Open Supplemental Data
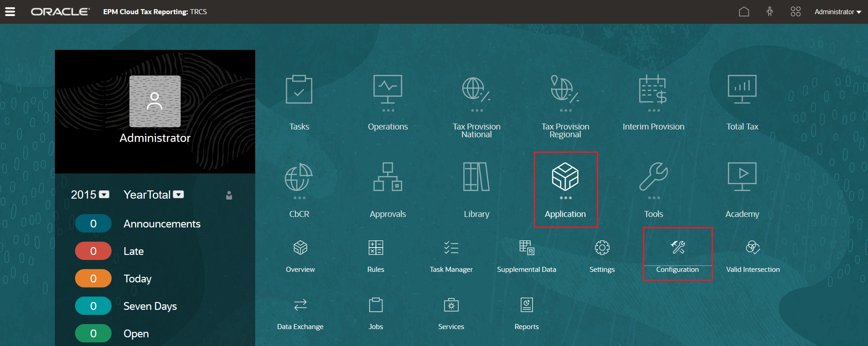 click(x=526, y=256)
